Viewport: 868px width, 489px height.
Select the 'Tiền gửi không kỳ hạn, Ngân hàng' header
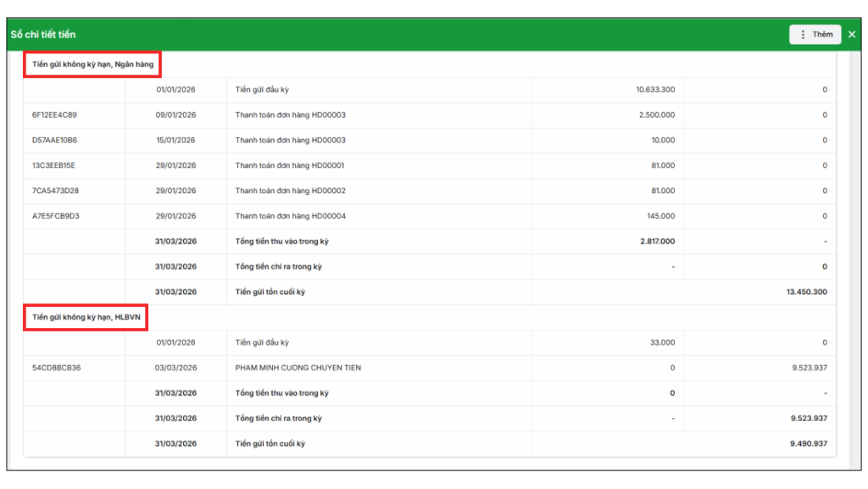click(92, 64)
